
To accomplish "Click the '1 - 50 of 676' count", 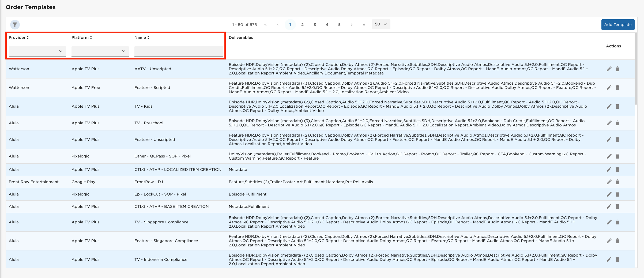I will click(x=244, y=25).
